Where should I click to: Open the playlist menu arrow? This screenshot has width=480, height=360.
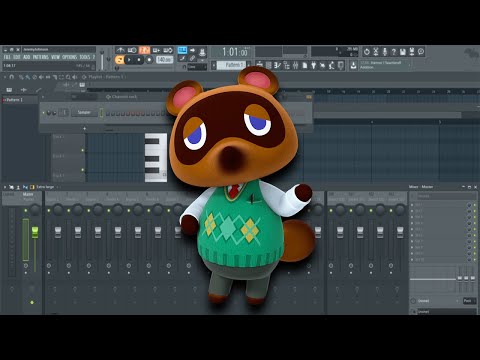pos(5,77)
